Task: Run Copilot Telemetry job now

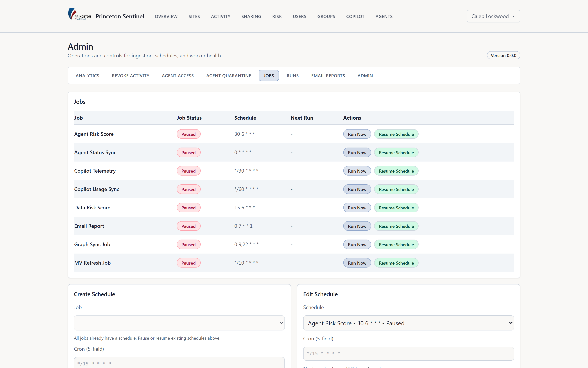Action: tap(357, 171)
